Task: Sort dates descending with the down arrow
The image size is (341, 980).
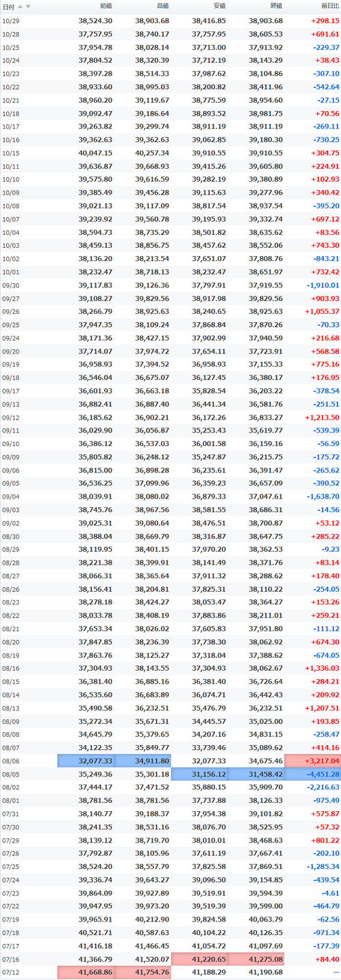Action: [28, 6]
